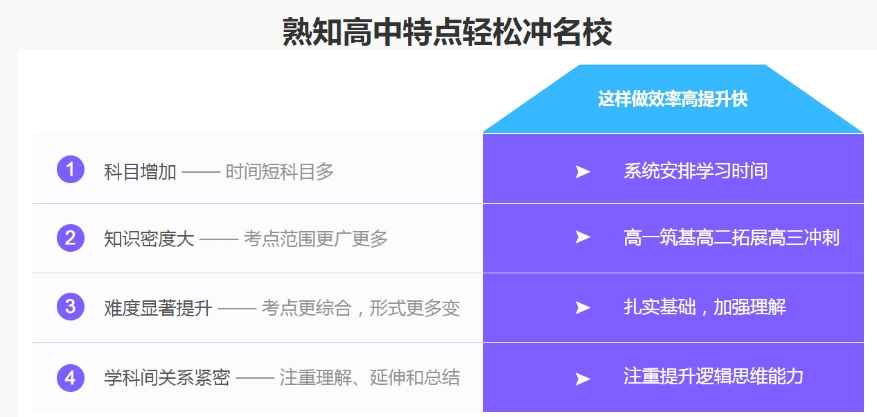The height and width of the screenshot is (417, 877).
Task: Click arrow icon beside 注重提升逻辑思维能力
Action: tap(583, 378)
